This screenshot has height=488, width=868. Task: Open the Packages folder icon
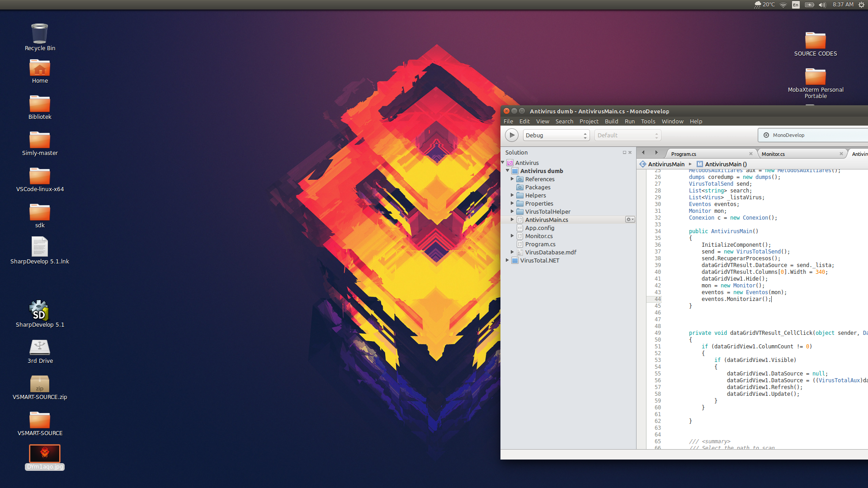pyautogui.click(x=520, y=187)
